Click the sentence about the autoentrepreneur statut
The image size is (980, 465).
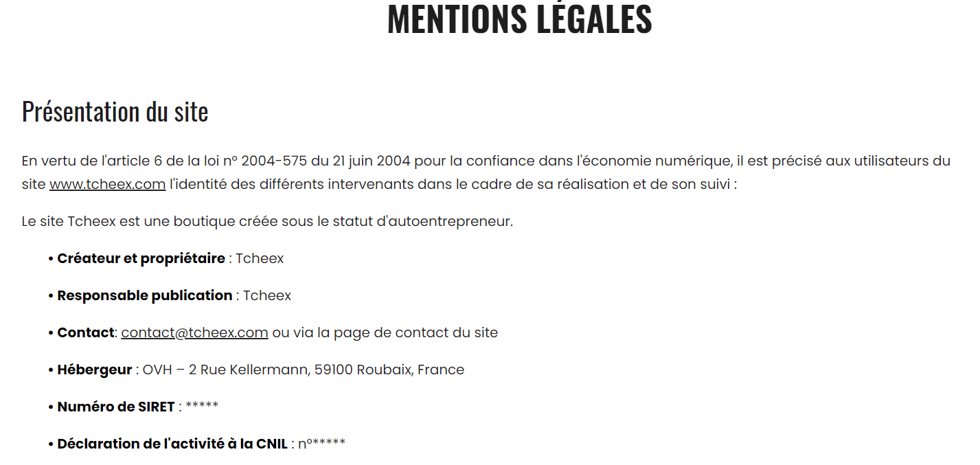[267, 221]
